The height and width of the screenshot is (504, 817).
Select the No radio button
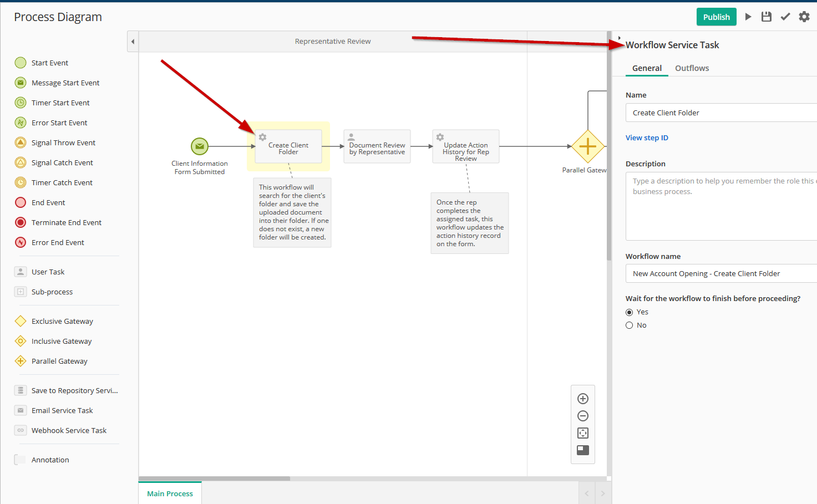(630, 325)
